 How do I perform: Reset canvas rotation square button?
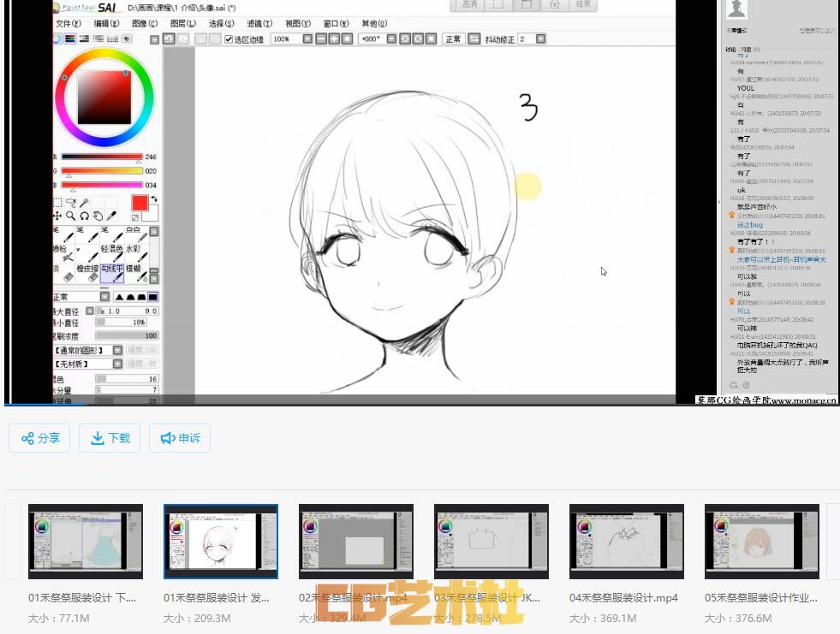click(431, 39)
